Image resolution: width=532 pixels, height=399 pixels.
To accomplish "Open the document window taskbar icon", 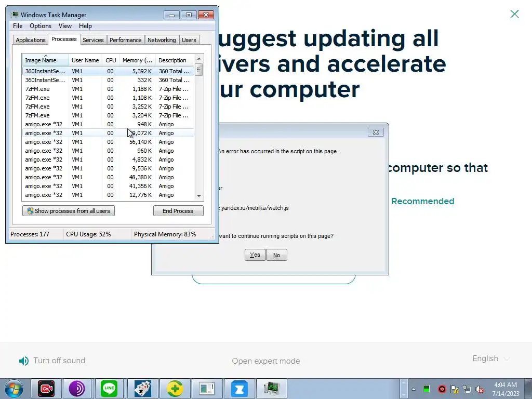I will click(207, 389).
